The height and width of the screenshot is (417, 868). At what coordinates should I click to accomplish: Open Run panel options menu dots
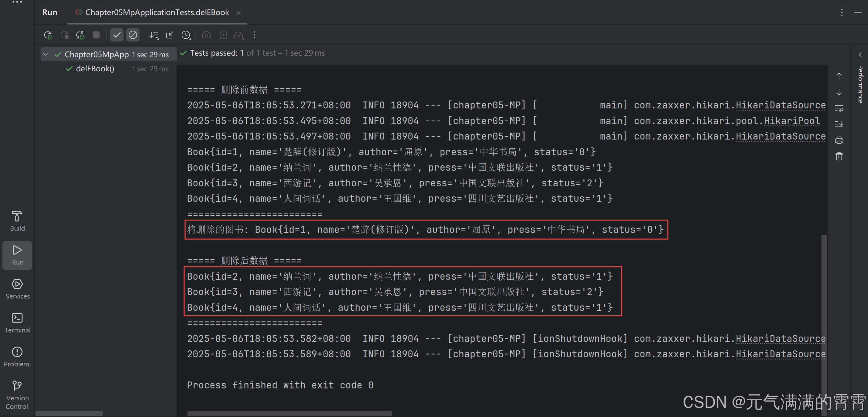842,13
